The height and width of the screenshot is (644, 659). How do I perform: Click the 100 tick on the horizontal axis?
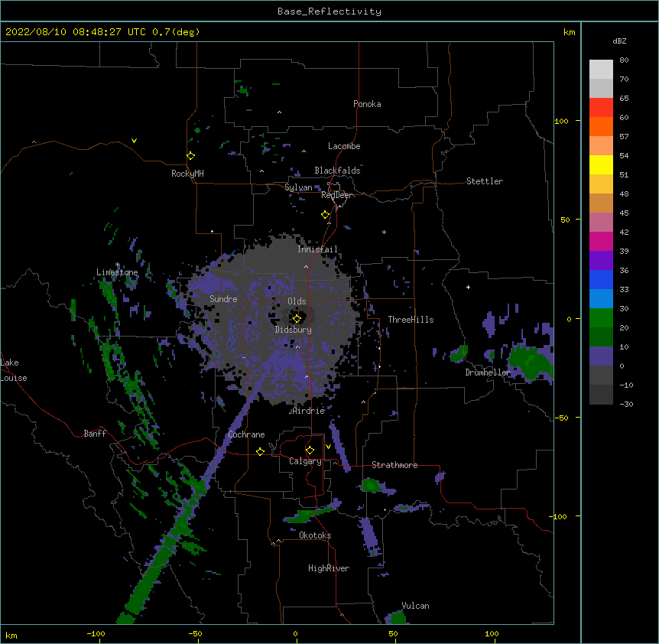492,634
